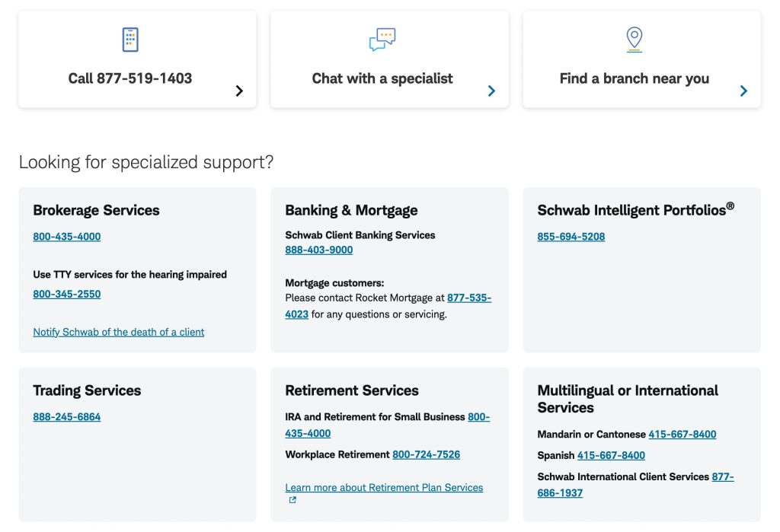Click the external link icon under Retirement Plan Services
This screenshot has width=780, height=532.
pyautogui.click(x=292, y=500)
